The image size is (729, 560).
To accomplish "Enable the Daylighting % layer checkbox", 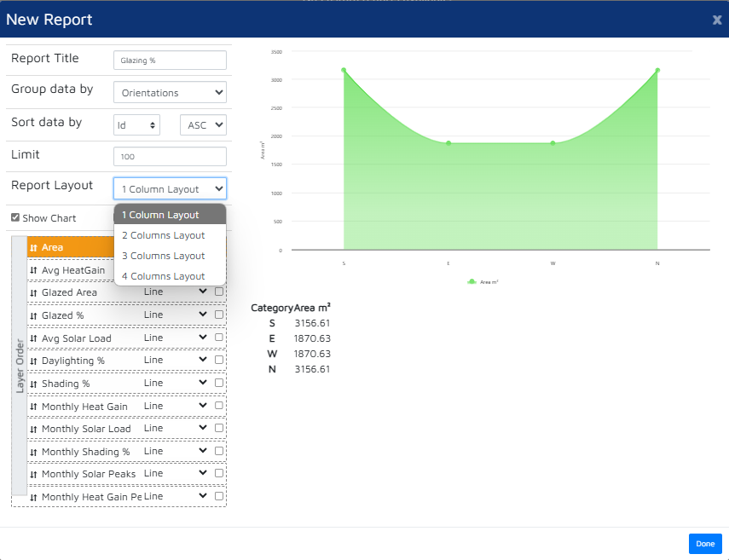I will pos(219,360).
